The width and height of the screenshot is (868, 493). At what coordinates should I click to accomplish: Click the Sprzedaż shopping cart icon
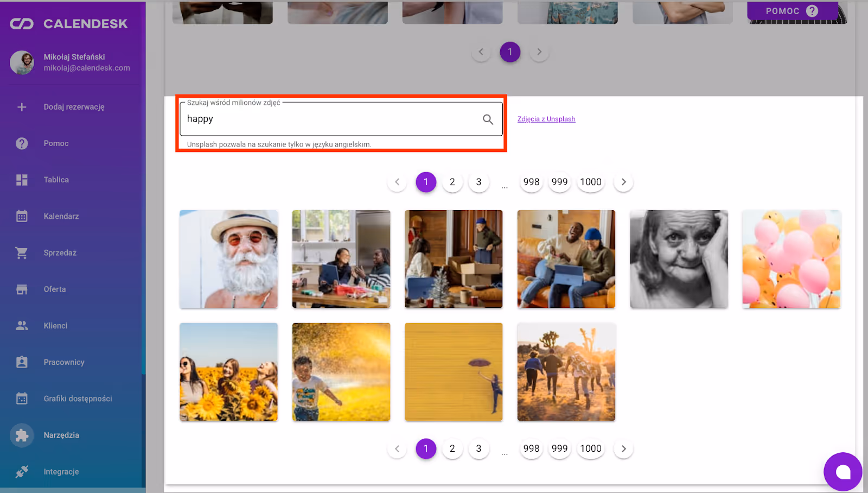[x=22, y=252]
